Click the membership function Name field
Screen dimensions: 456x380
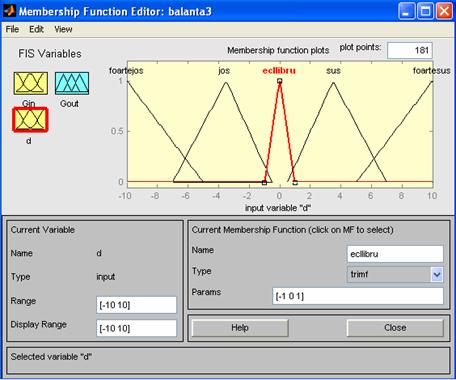tap(395, 254)
